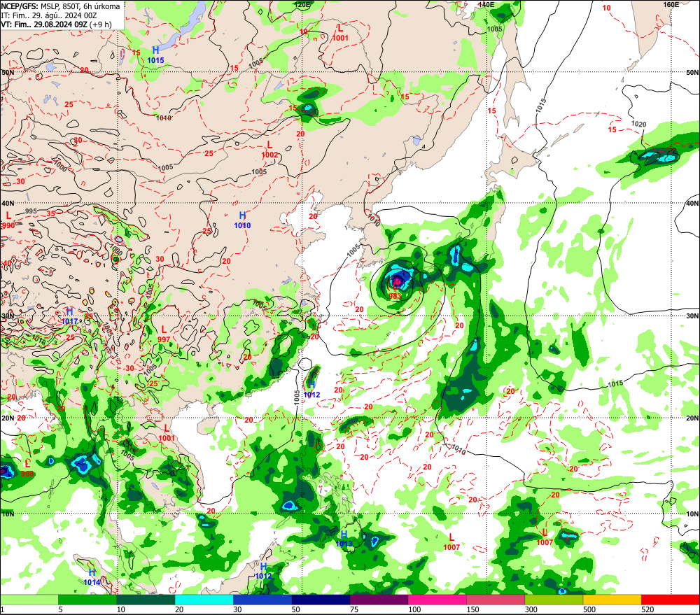Select the 20N label on the right edge
700x615 pixels.
[x=692, y=418]
